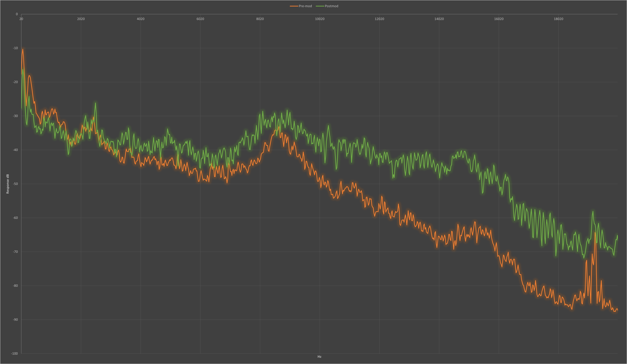
Task: Click the 6020 frequency axis label
Action: coord(200,19)
